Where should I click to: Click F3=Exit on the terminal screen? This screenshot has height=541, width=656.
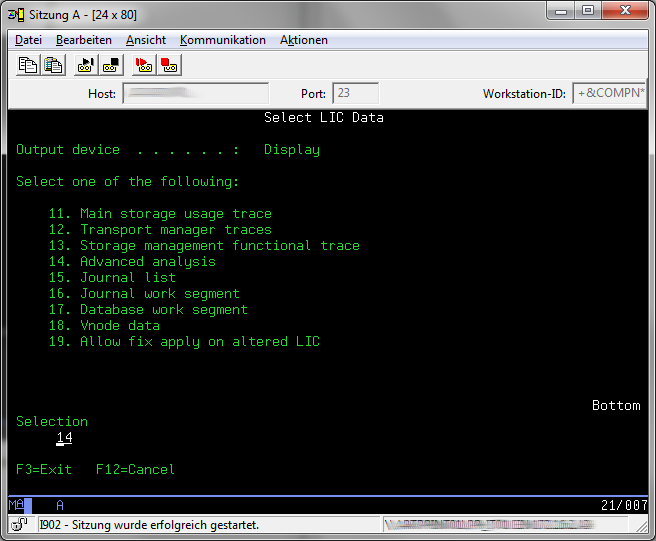coord(44,470)
